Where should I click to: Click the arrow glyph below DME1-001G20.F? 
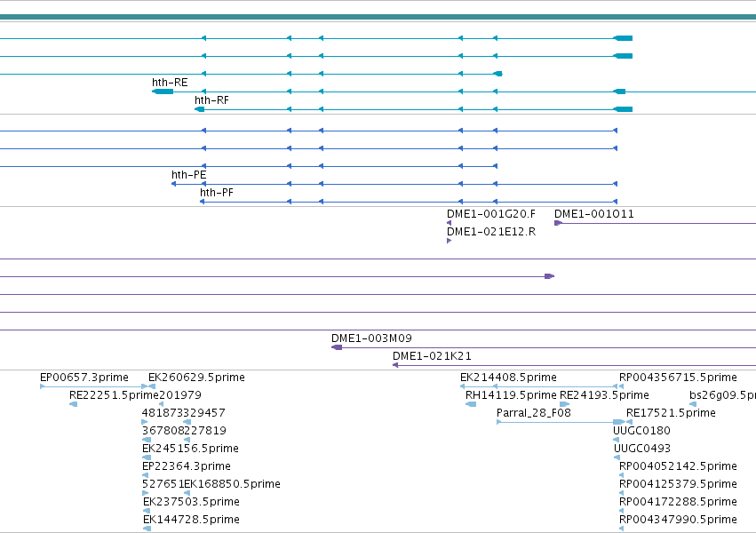[449, 223]
